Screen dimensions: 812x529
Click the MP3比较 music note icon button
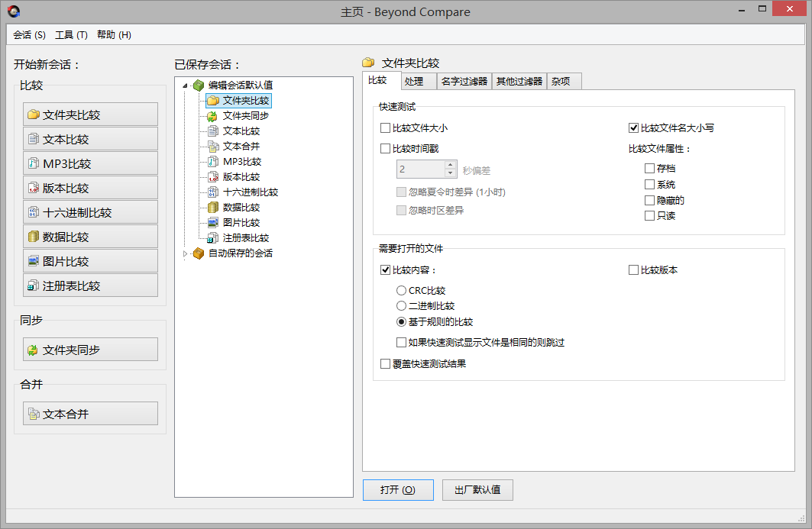click(x=33, y=163)
